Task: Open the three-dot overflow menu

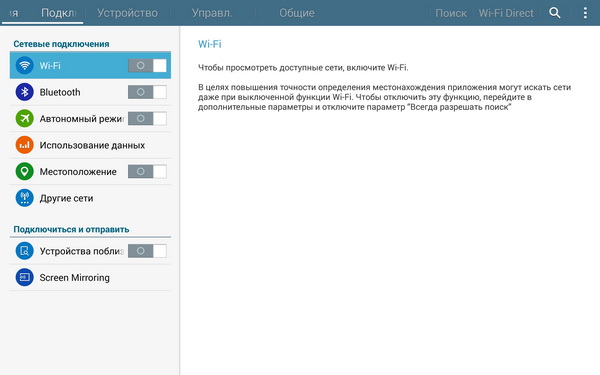Action: (585, 13)
